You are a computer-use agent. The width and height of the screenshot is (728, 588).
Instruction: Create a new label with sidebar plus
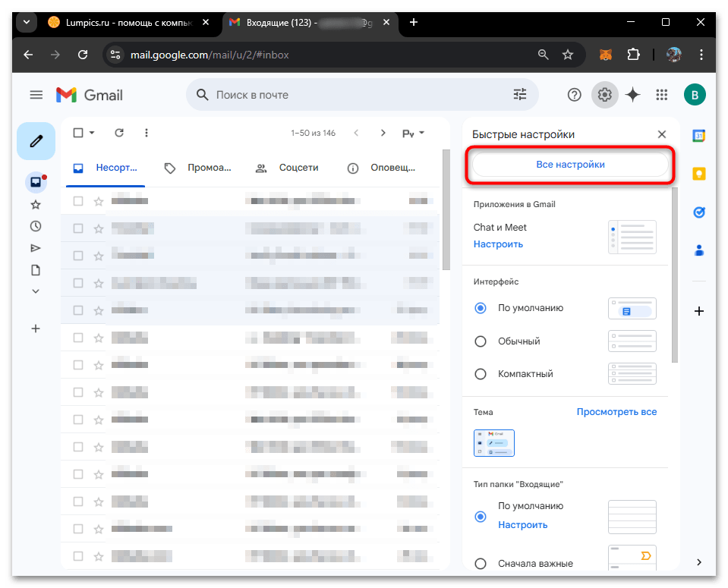[36, 329]
